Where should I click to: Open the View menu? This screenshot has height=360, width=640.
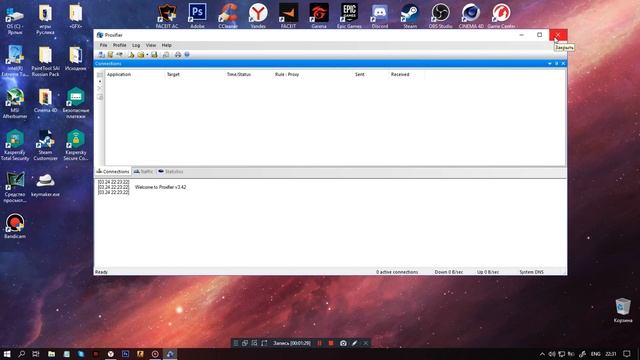click(x=151, y=45)
